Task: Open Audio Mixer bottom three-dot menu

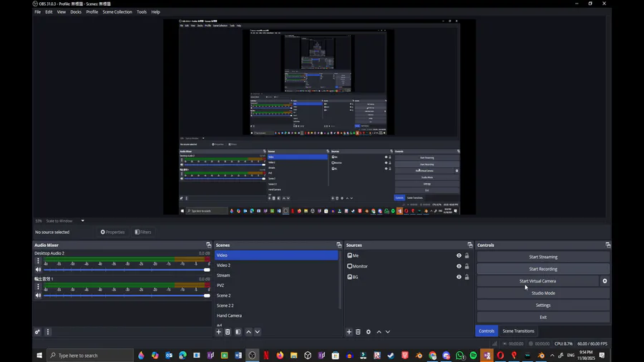Action: [x=48, y=332]
